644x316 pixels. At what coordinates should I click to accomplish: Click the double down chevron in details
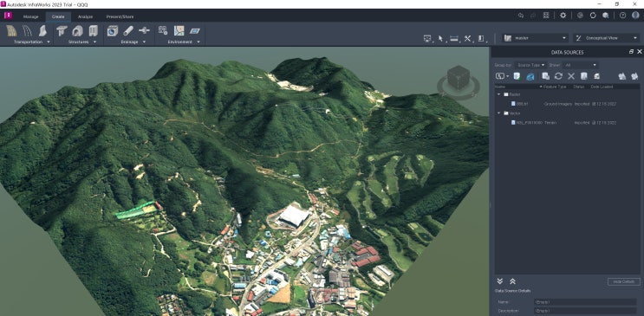tap(500, 281)
